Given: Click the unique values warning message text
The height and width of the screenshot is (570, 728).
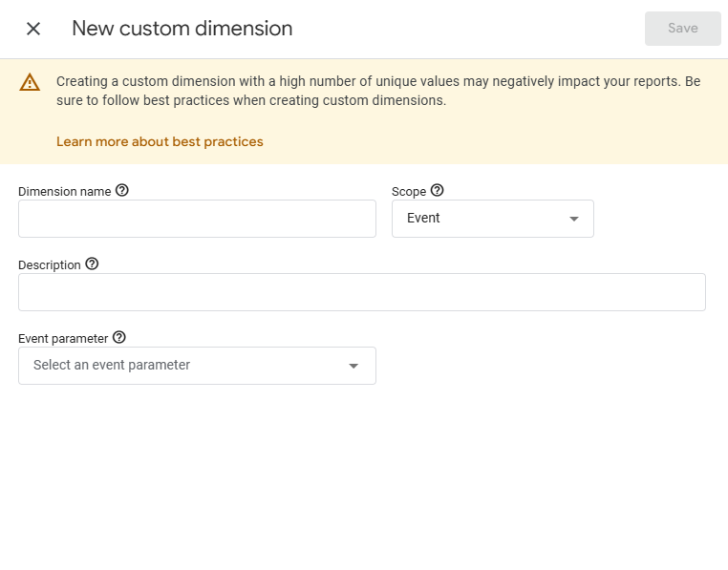Looking at the screenshot, I should 378,91.
